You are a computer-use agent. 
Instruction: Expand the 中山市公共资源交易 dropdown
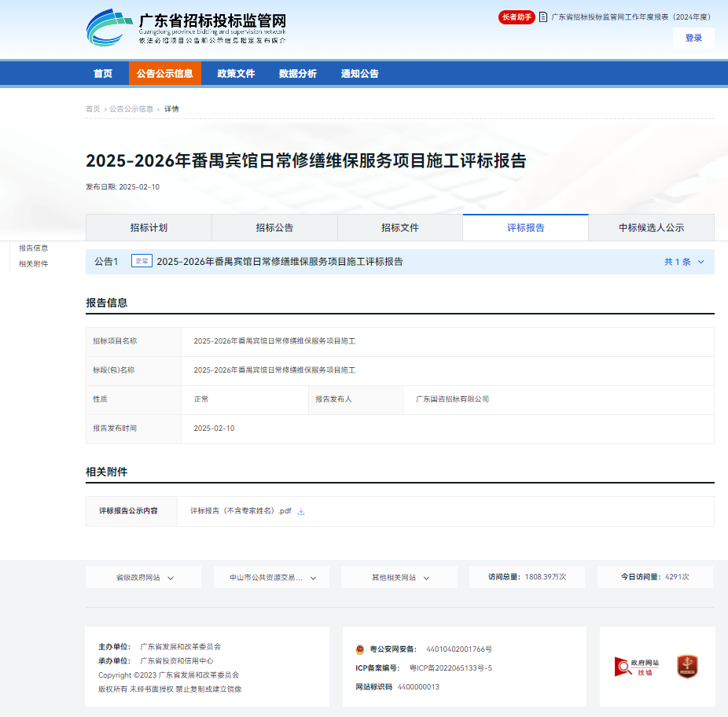point(271,577)
